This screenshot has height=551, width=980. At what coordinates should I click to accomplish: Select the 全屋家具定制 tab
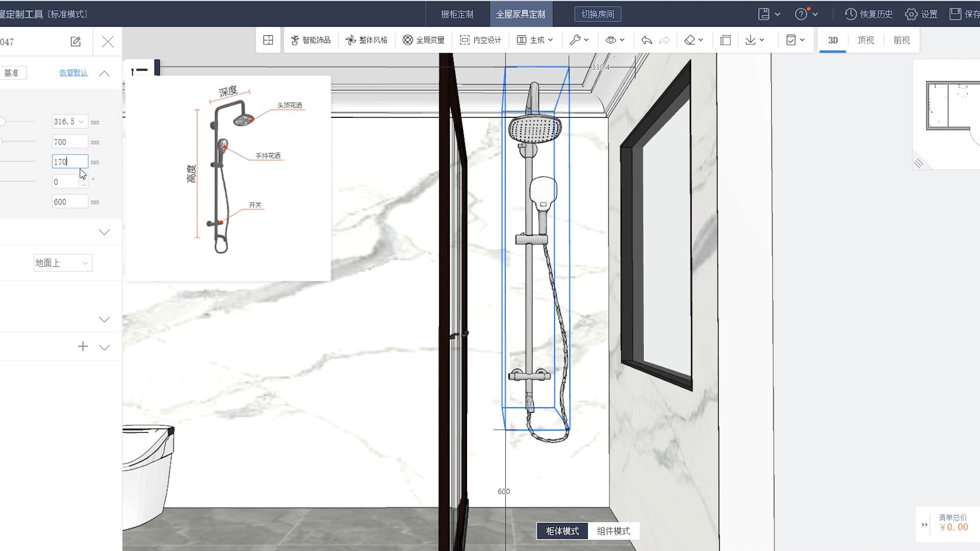point(521,14)
